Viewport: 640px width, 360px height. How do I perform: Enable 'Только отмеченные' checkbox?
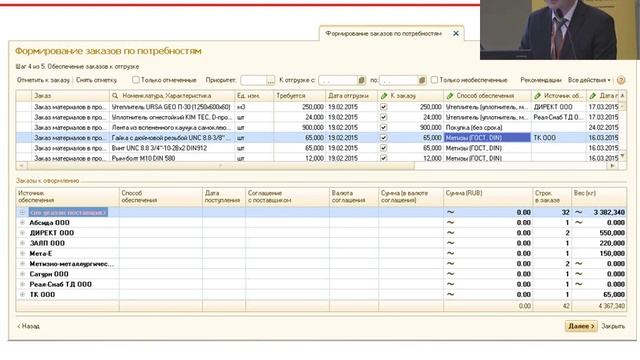136,80
